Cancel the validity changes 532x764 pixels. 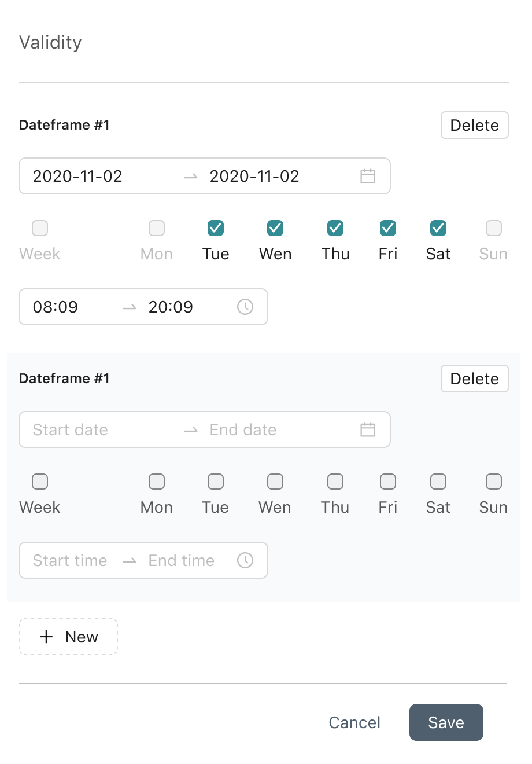354,722
